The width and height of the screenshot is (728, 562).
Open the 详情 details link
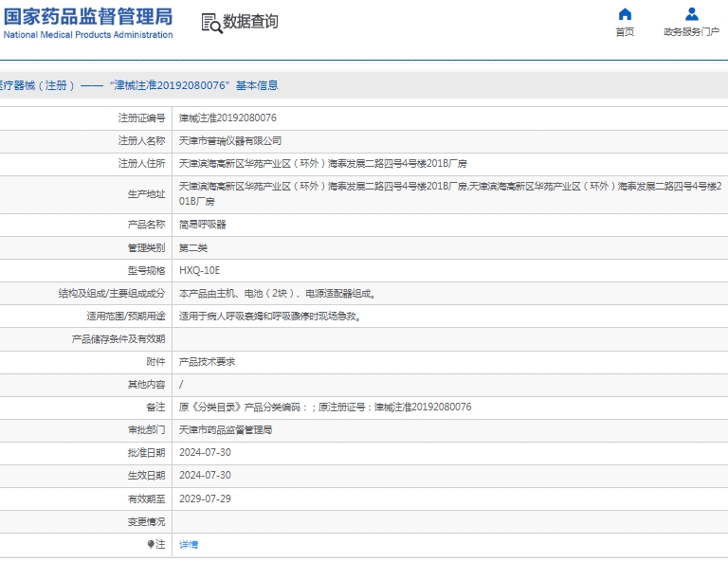click(x=189, y=544)
